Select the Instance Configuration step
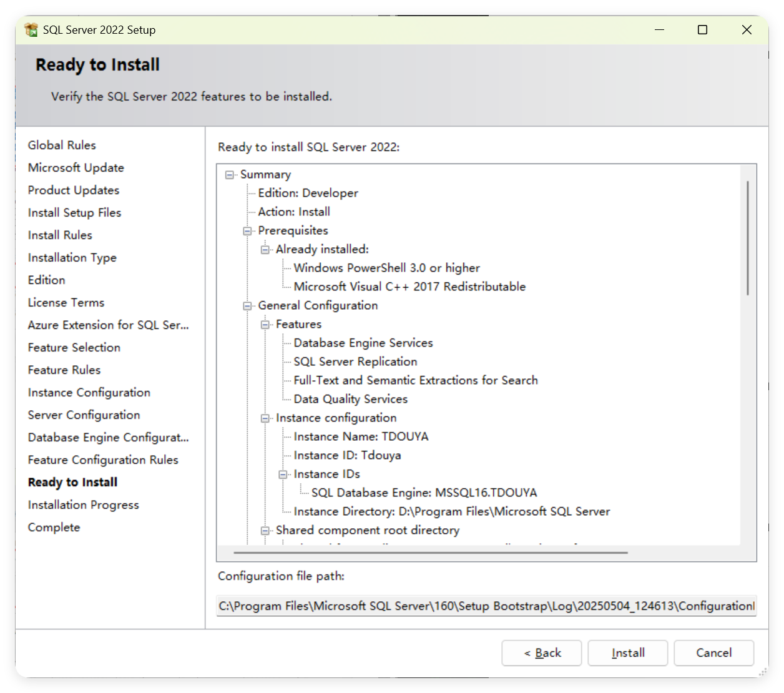This screenshot has width=784, height=693. click(89, 392)
